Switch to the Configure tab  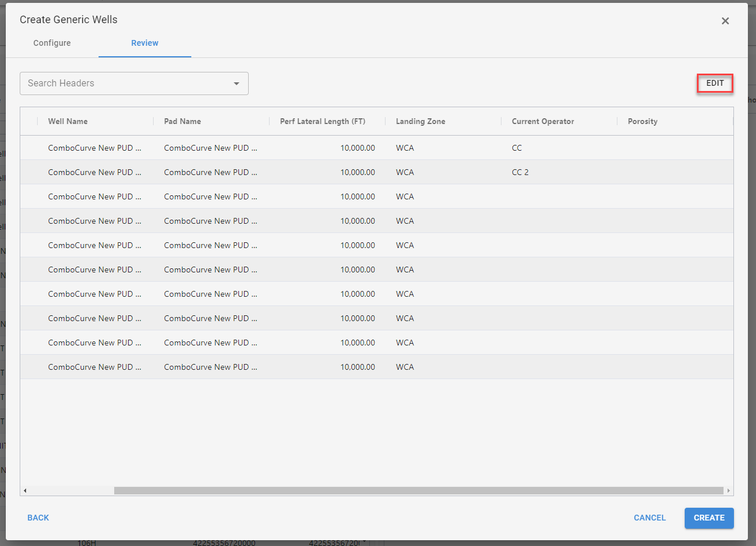[x=52, y=43]
